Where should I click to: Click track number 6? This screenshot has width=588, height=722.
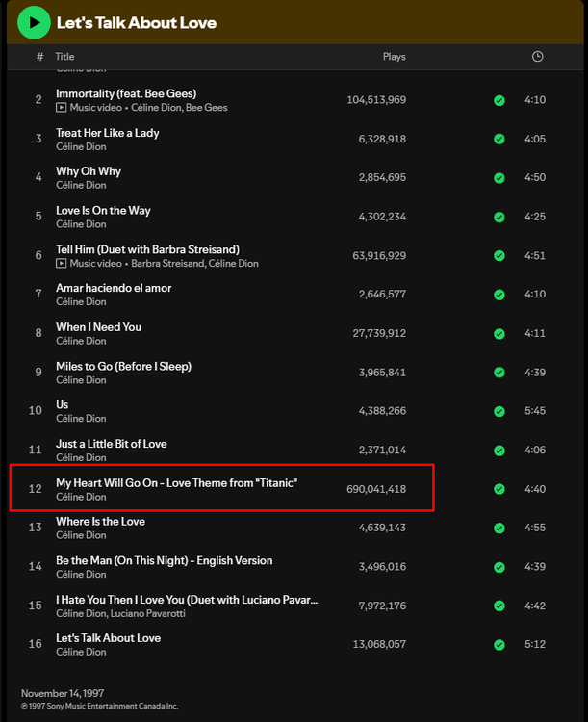point(38,255)
